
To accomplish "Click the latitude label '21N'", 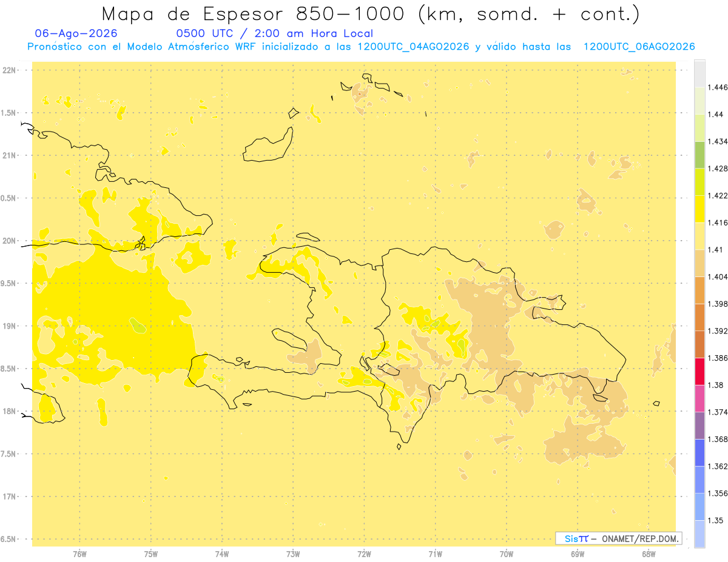I will [9, 155].
